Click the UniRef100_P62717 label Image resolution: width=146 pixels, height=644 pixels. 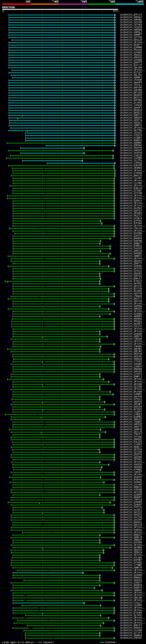pos(131,216)
